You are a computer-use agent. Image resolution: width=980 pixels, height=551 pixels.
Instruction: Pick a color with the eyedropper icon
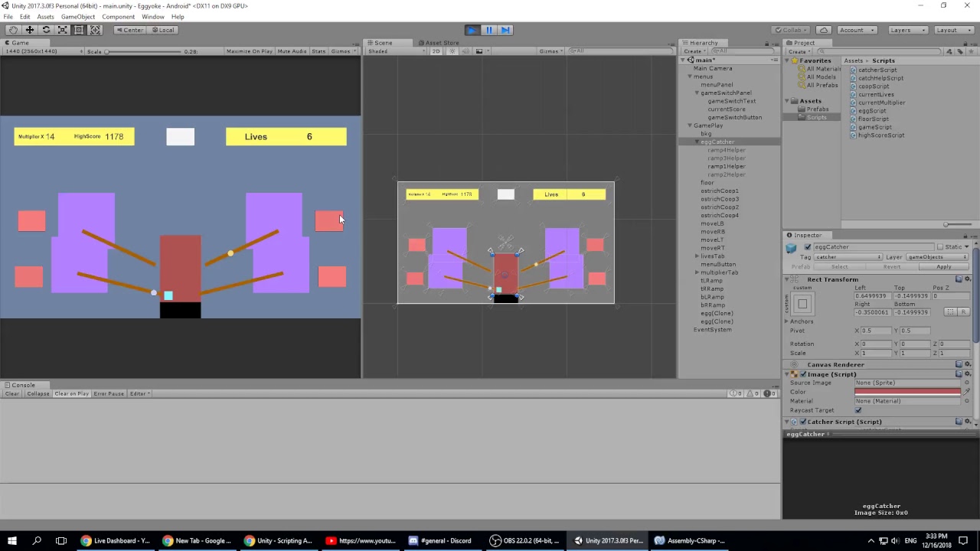pyautogui.click(x=967, y=392)
